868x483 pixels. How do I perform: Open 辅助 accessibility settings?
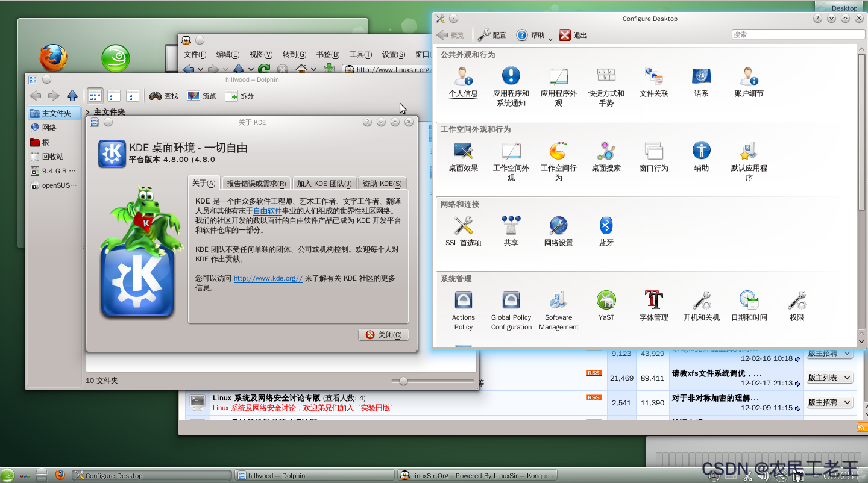702,157
